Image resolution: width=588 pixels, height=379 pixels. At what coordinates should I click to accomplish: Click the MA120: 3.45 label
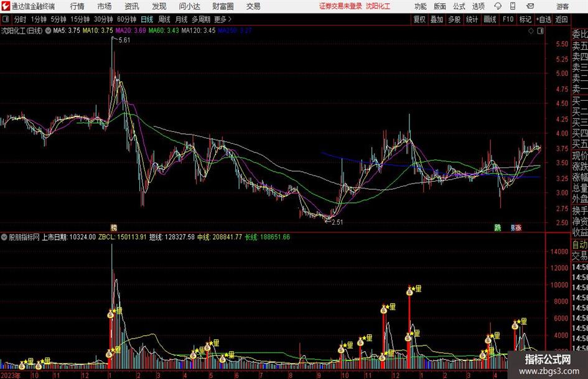pyautogui.click(x=198, y=30)
